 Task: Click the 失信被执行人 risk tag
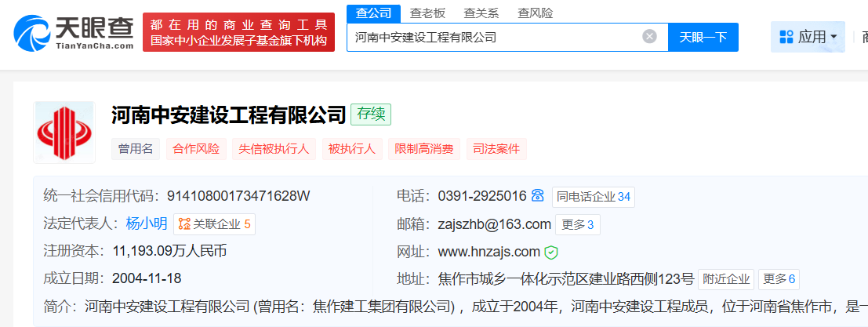pos(274,149)
